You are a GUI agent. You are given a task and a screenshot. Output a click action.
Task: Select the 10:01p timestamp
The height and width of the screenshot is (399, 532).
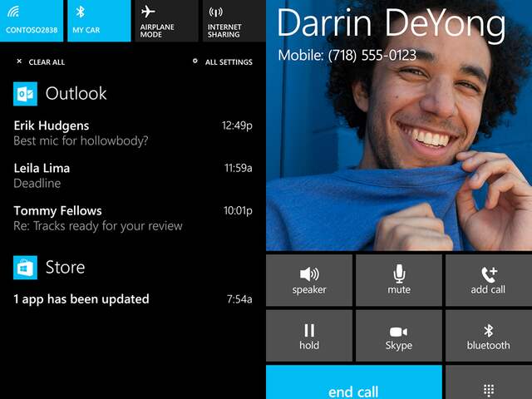[238, 210]
